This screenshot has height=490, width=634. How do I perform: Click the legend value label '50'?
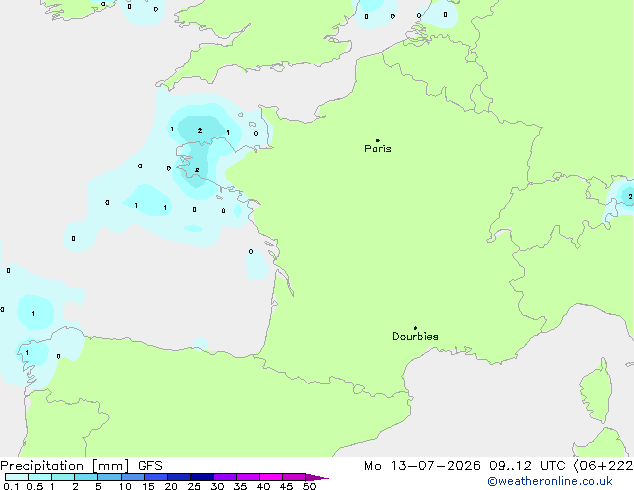tap(309, 486)
